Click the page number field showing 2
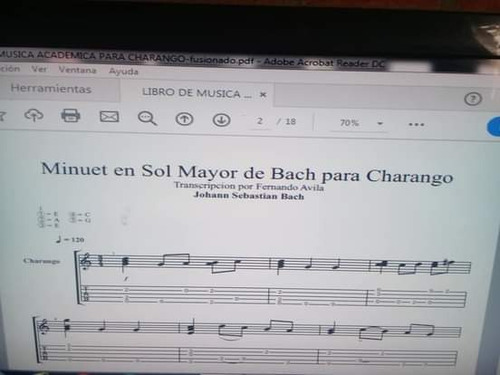500x375 pixels. pyautogui.click(x=260, y=121)
